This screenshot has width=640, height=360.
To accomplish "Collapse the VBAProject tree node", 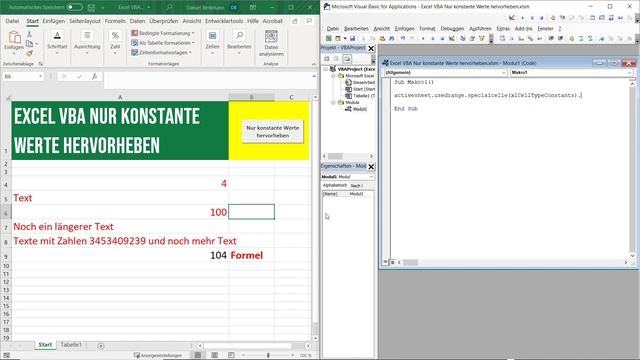I will point(326,69).
